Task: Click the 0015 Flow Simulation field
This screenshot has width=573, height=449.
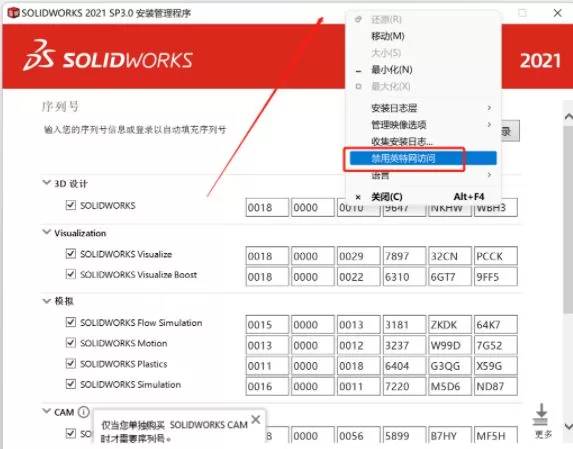Action: [x=267, y=324]
